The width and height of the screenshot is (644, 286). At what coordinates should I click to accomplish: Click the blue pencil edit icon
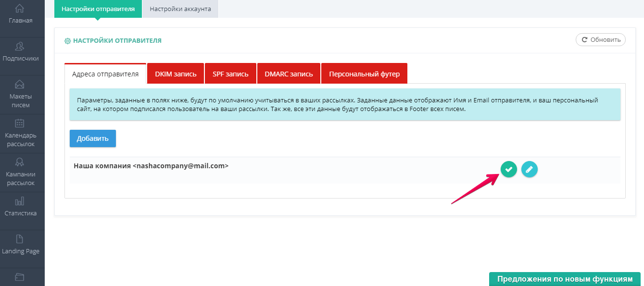(530, 169)
